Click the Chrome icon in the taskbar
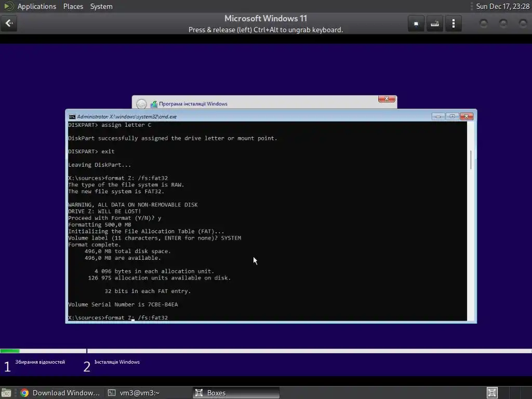Viewport: 532px width, 399px height. (x=24, y=393)
